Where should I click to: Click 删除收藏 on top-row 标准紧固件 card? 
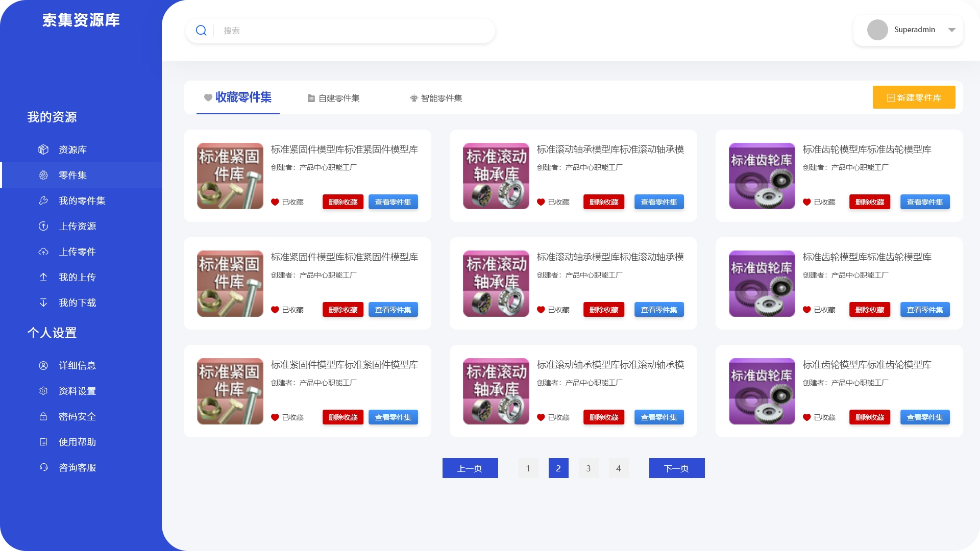[343, 202]
